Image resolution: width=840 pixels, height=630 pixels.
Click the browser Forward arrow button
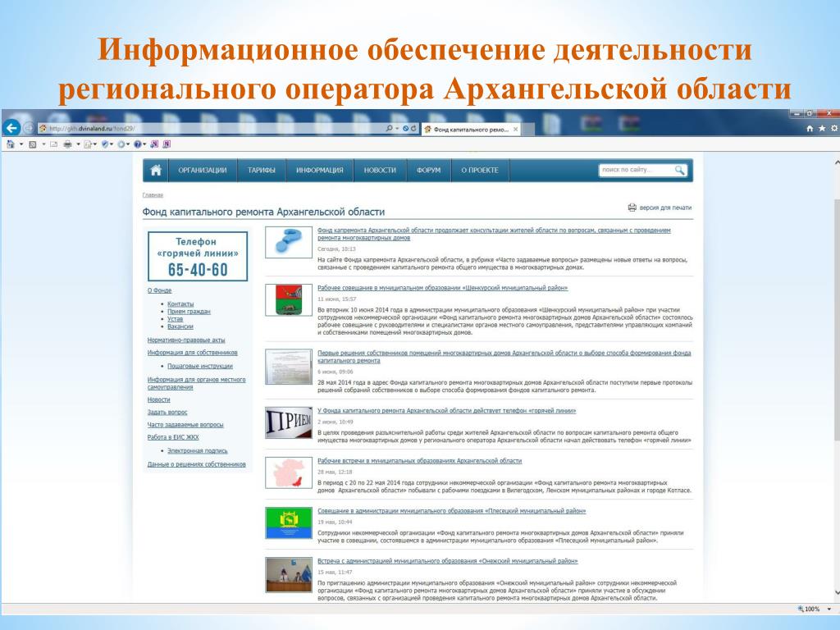(x=29, y=129)
